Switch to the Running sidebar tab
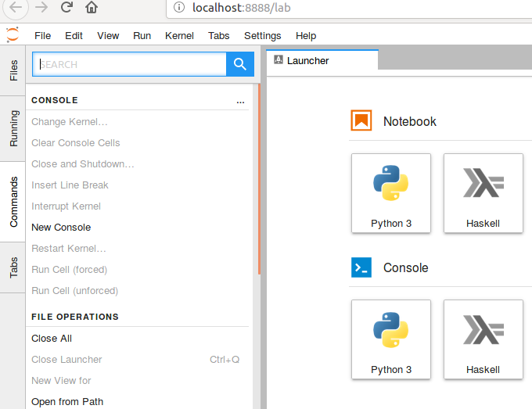Image resolution: width=532 pixels, height=409 pixels. point(13,128)
